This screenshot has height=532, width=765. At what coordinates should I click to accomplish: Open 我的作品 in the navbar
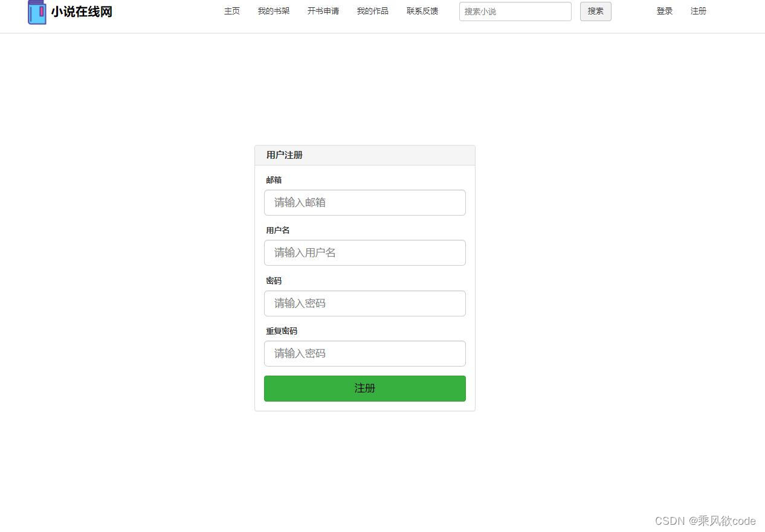372,11
